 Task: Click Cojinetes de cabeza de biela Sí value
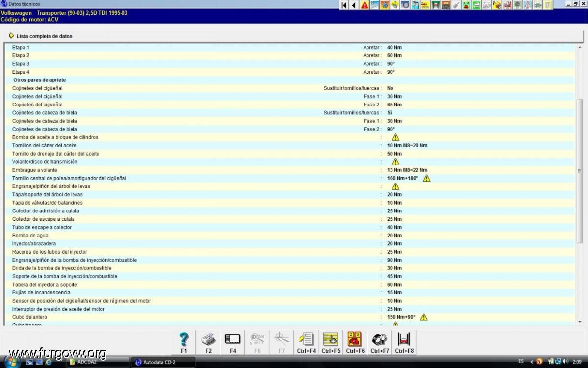[389, 113]
